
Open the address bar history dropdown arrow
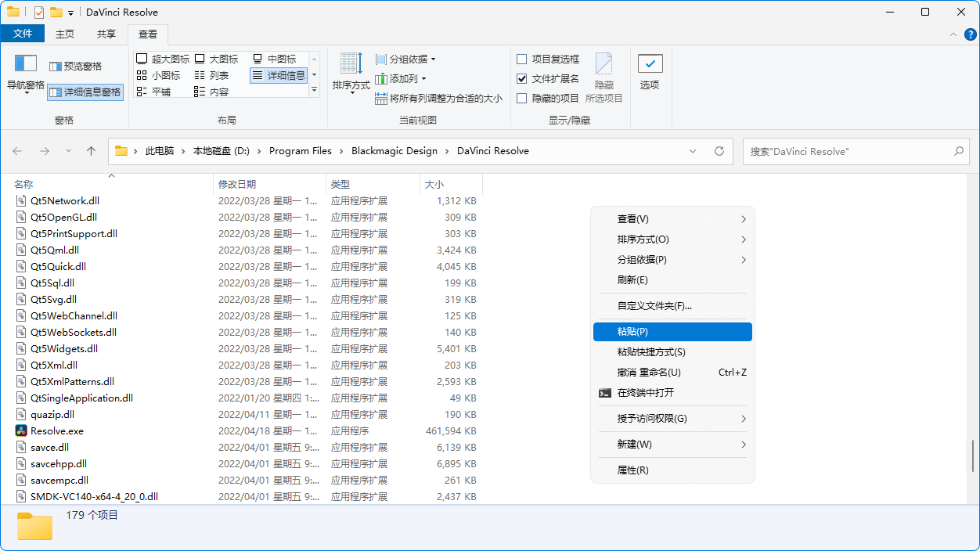point(693,151)
